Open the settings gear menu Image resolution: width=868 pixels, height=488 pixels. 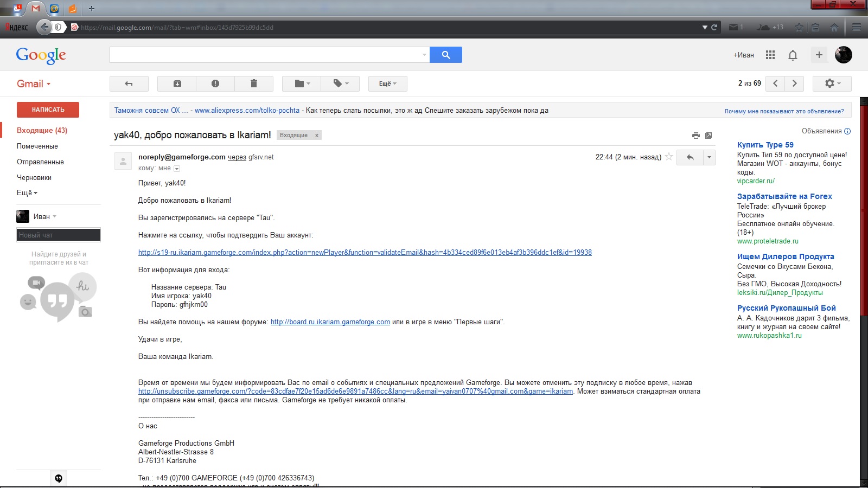[x=832, y=84]
